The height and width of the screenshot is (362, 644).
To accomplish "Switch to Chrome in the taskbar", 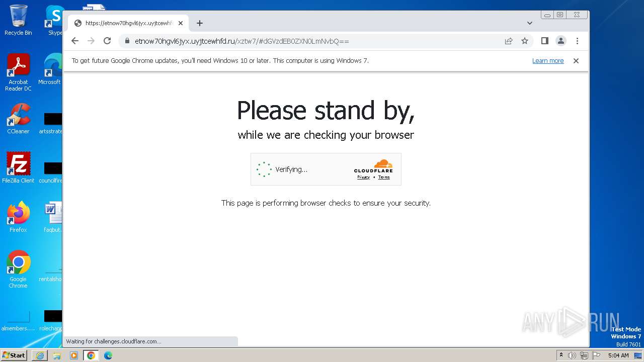I will tap(91, 355).
